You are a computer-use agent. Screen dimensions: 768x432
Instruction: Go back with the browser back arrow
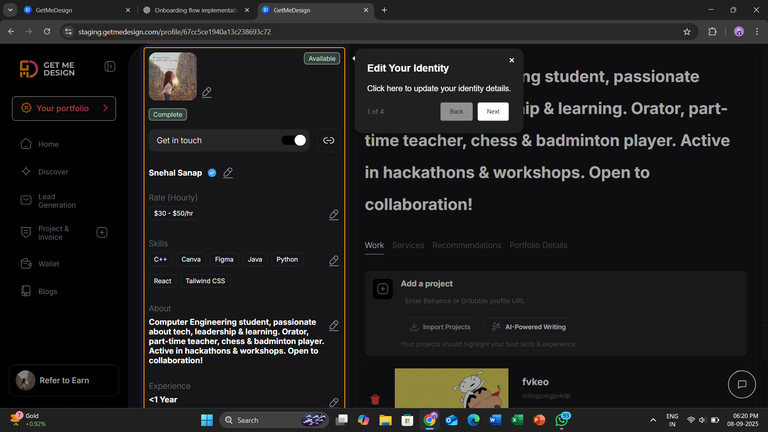click(x=11, y=31)
